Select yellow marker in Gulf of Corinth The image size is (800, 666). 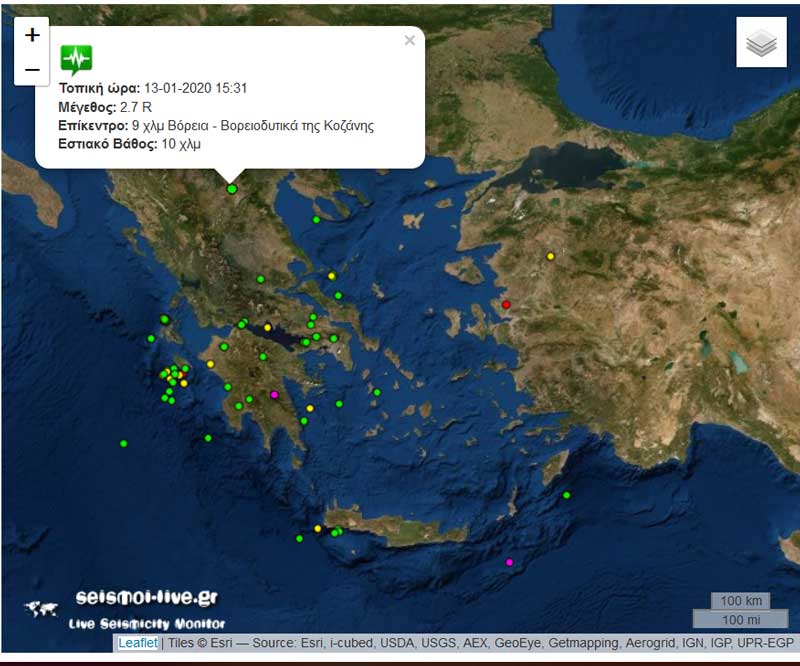(267, 328)
